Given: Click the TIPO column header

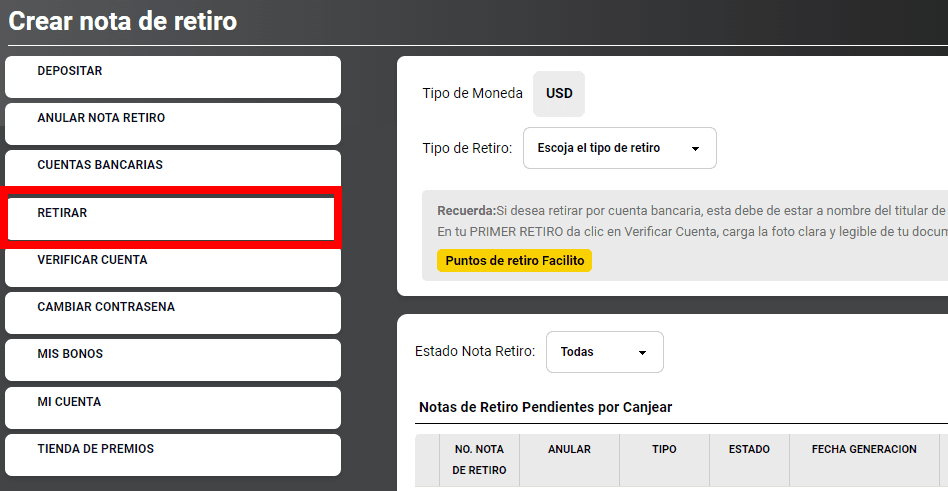Looking at the screenshot, I should pos(664,460).
